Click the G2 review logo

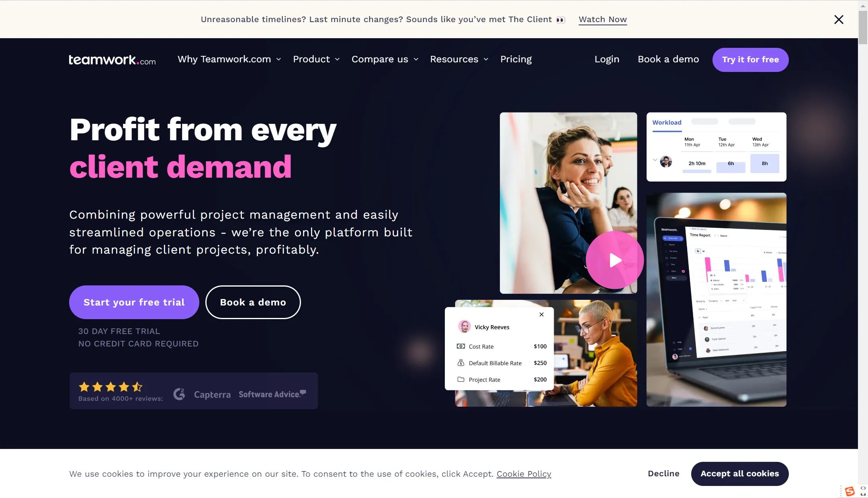click(179, 394)
